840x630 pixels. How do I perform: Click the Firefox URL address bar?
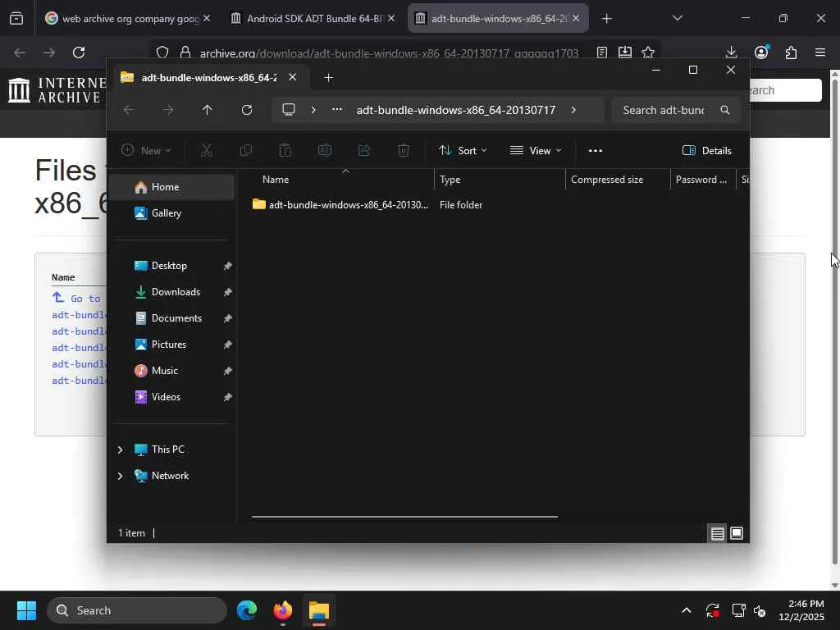pos(389,52)
